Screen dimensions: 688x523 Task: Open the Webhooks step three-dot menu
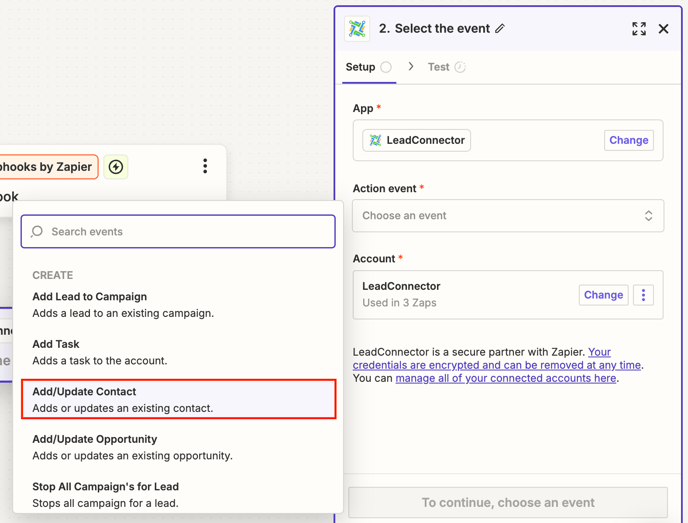pos(205,166)
